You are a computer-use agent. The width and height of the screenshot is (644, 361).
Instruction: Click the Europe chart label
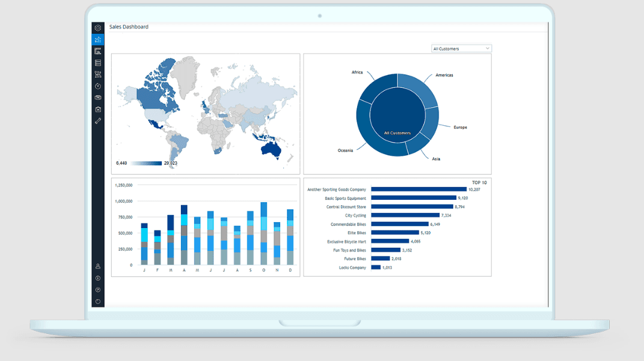(461, 128)
